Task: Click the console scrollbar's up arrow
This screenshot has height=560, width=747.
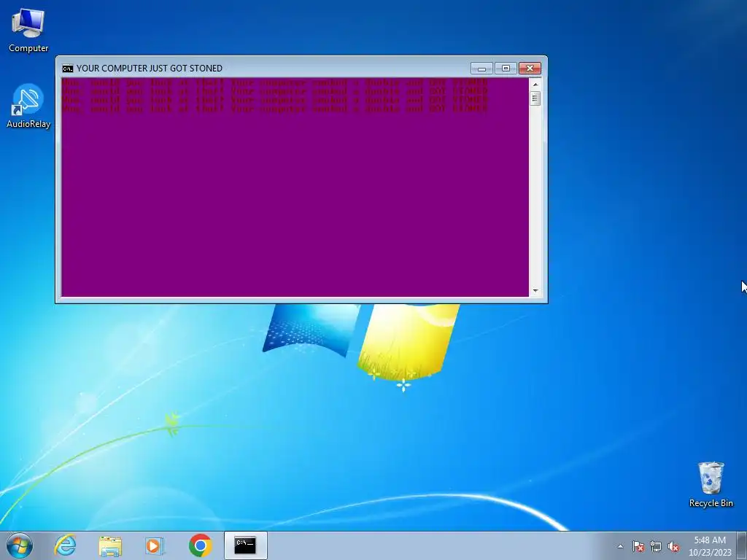Action: pos(535,85)
